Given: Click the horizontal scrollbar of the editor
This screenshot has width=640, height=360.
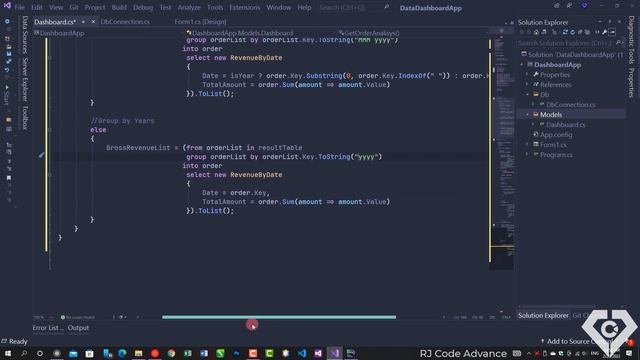Looking at the screenshot, I should (x=279, y=317).
